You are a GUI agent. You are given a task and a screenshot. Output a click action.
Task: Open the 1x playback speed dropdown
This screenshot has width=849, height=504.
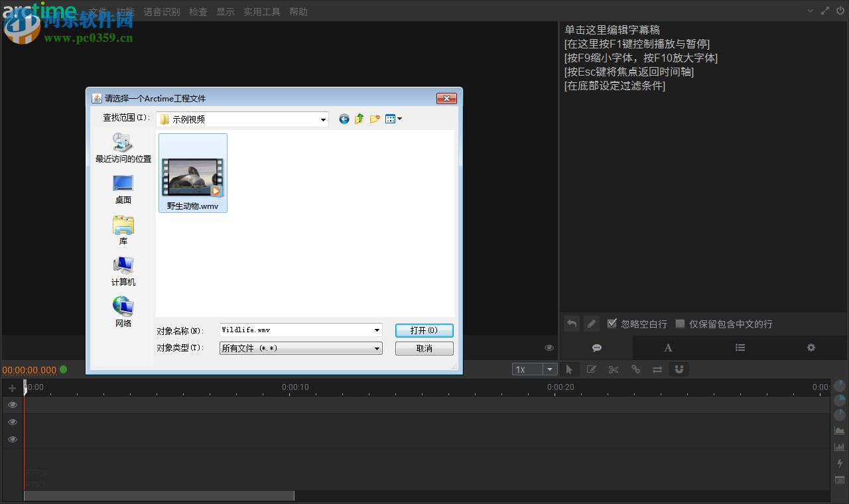(549, 369)
